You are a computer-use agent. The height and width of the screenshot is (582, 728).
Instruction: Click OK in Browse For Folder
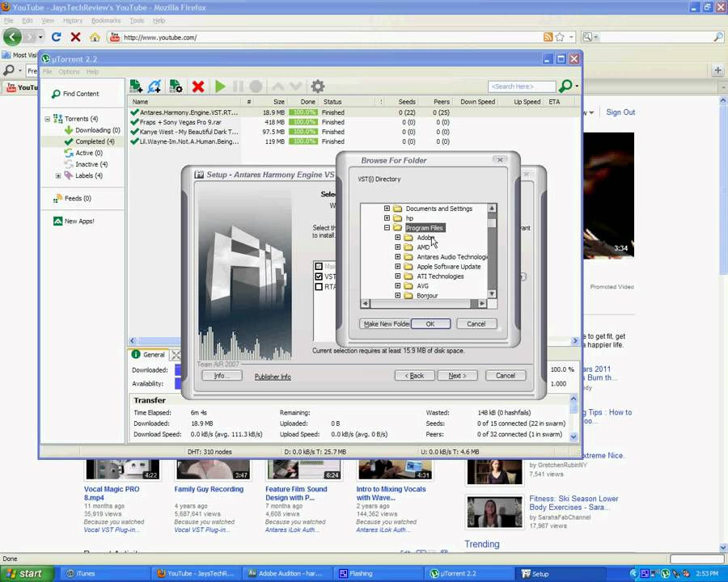point(430,324)
